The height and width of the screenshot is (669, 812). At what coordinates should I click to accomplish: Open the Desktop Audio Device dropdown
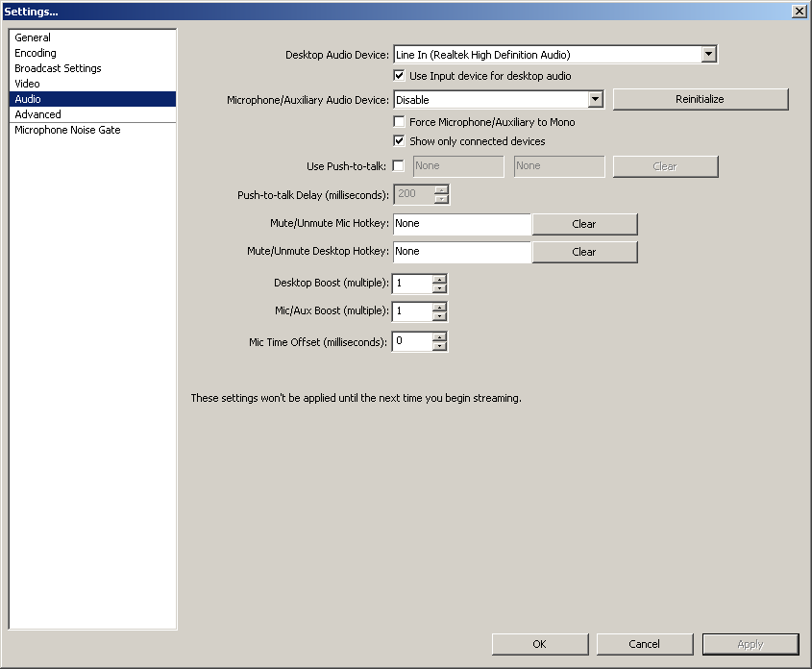(709, 55)
